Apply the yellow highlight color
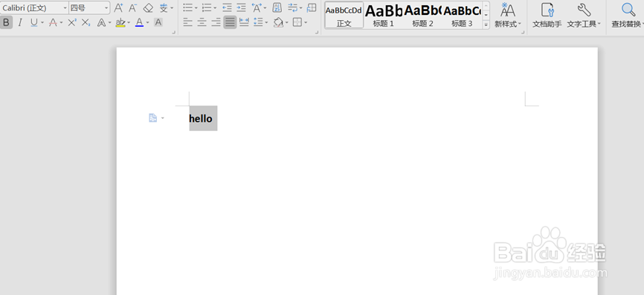This screenshot has width=644, height=295. coord(120,22)
